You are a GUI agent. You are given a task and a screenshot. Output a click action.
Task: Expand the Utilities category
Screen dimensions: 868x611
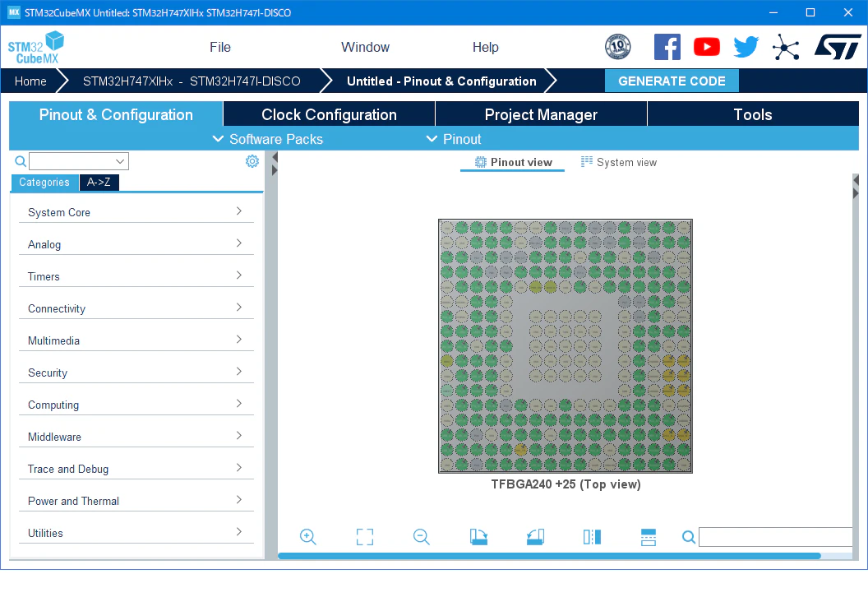point(136,534)
